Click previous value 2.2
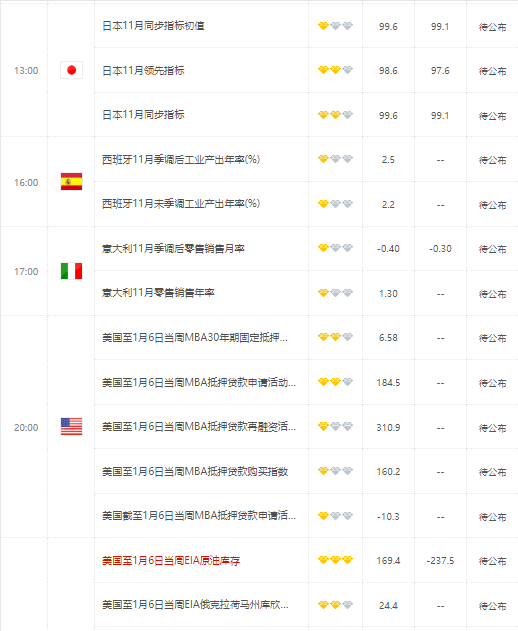The width and height of the screenshot is (518, 631). click(388, 204)
